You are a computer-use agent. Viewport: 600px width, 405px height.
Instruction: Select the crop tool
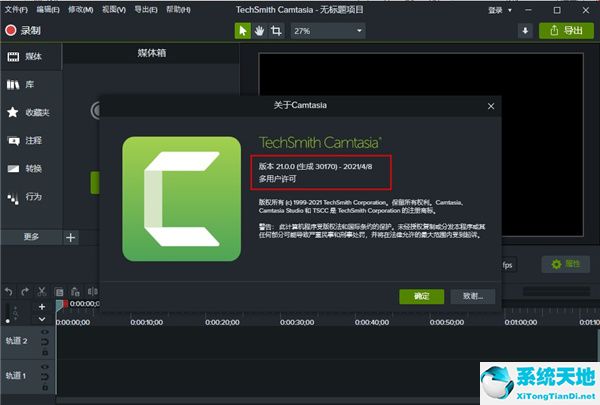pos(276,31)
